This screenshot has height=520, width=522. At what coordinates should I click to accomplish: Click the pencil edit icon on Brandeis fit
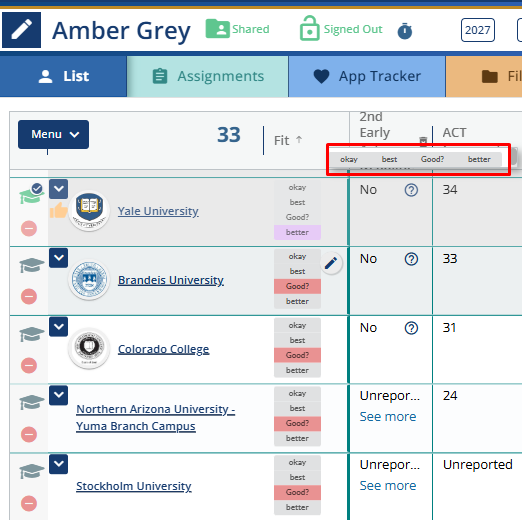(331, 263)
